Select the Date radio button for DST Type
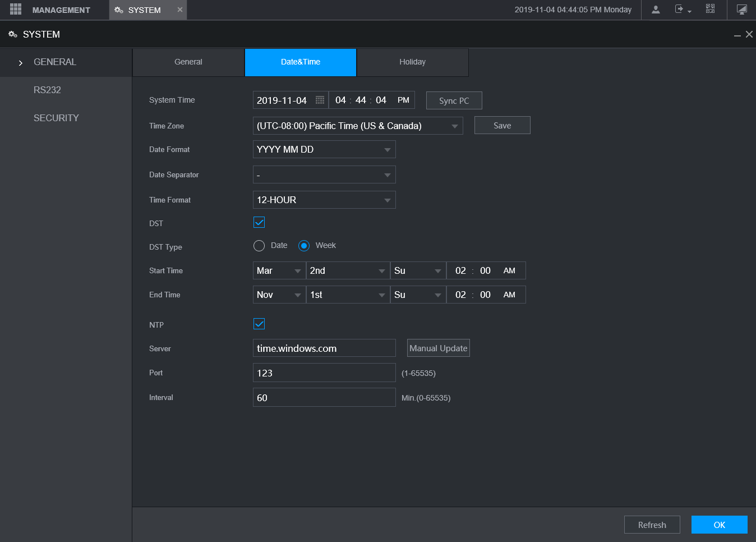Image resolution: width=756 pixels, height=542 pixels. tap(259, 246)
